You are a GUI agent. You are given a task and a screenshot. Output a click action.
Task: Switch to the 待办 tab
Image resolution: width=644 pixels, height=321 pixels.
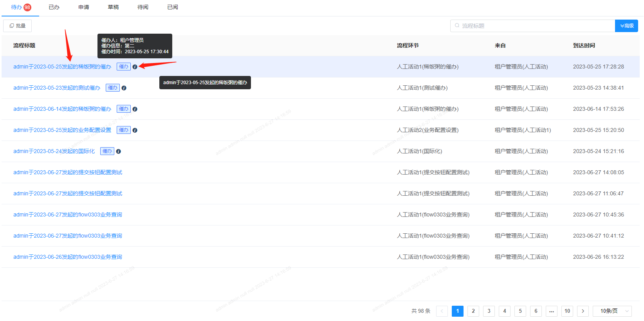pos(16,7)
